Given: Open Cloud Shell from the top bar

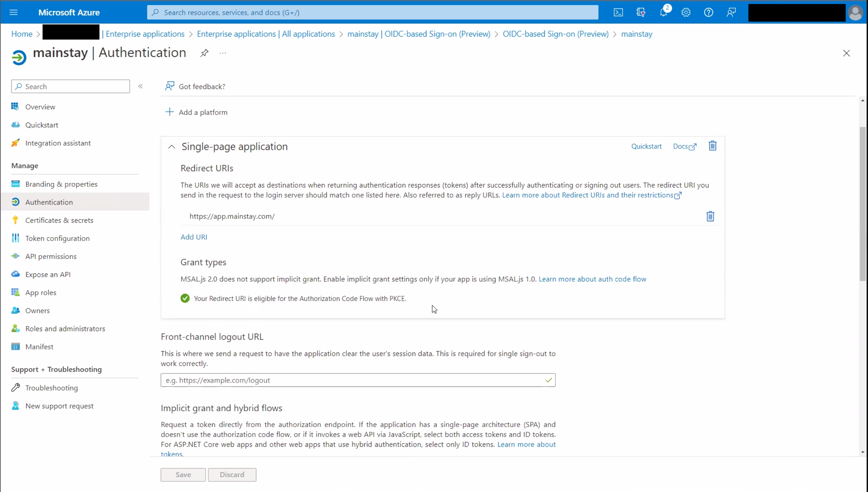Looking at the screenshot, I should (x=618, y=12).
